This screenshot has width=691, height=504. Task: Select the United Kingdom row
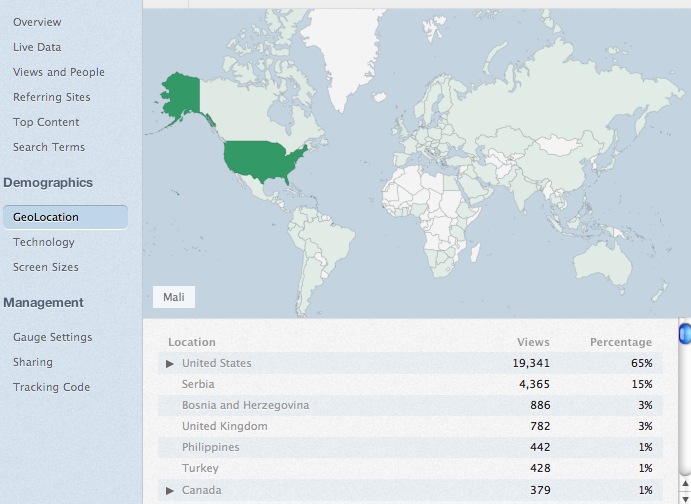410,426
